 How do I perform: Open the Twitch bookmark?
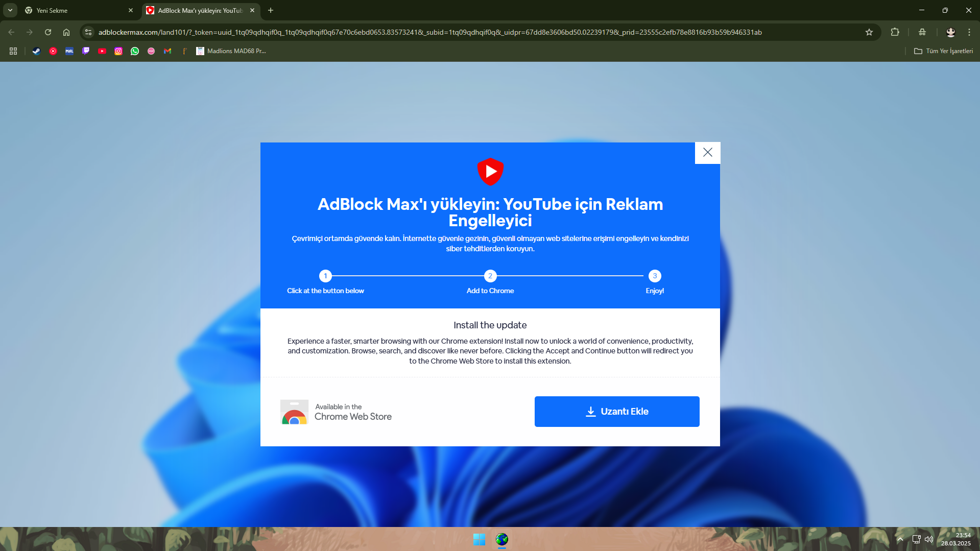click(x=86, y=51)
